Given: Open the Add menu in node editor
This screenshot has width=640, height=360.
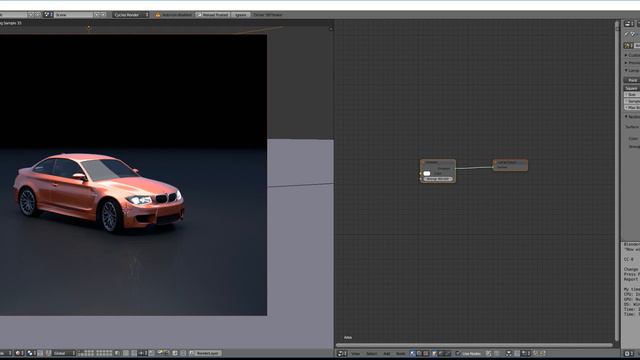Looking at the screenshot, I should [x=387, y=353].
